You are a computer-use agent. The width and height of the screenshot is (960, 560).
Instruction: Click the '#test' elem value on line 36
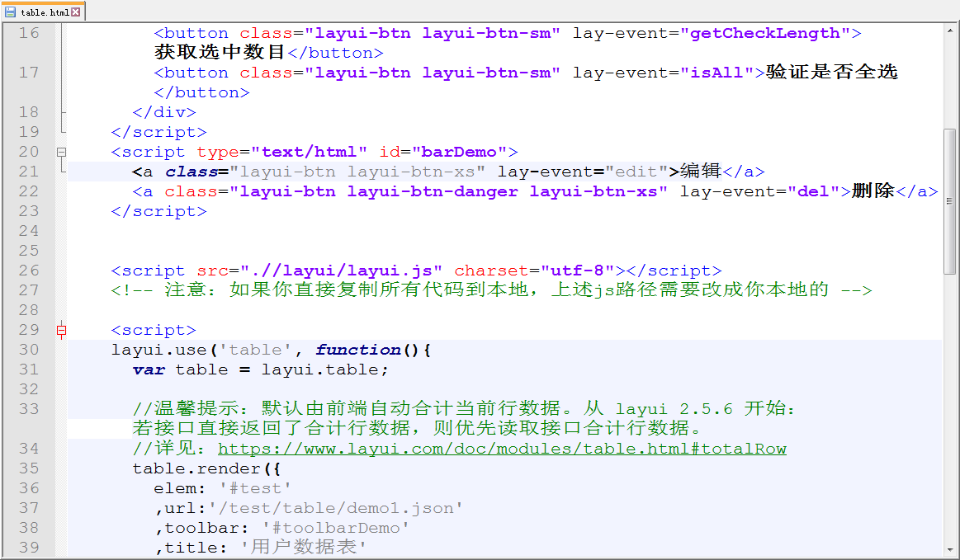click(x=255, y=488)
